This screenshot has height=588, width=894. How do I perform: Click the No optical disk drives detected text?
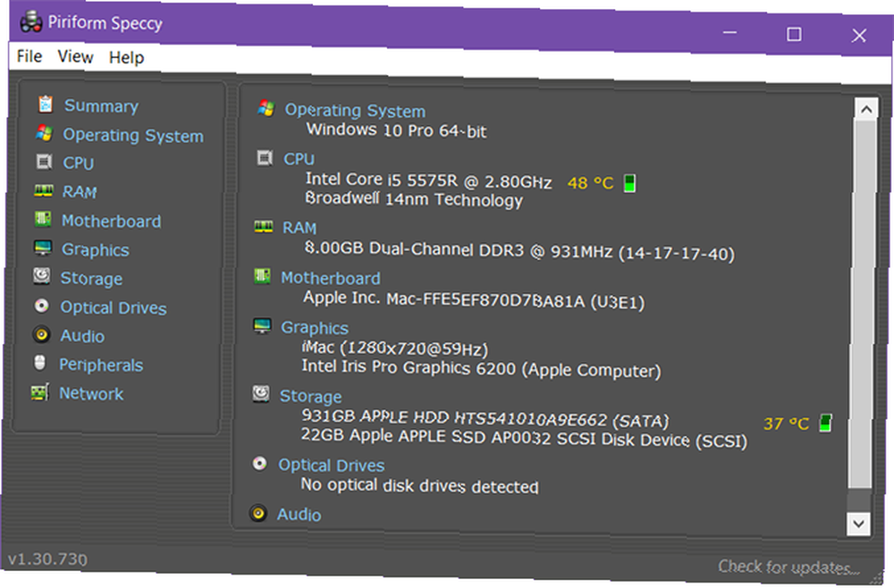coord(419,485)
